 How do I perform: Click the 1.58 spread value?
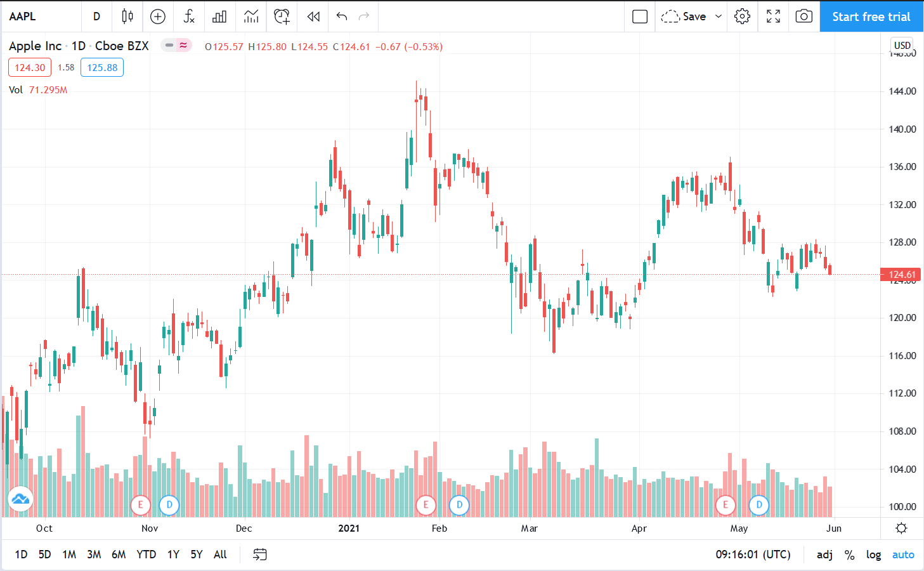(x=66, y=67)
